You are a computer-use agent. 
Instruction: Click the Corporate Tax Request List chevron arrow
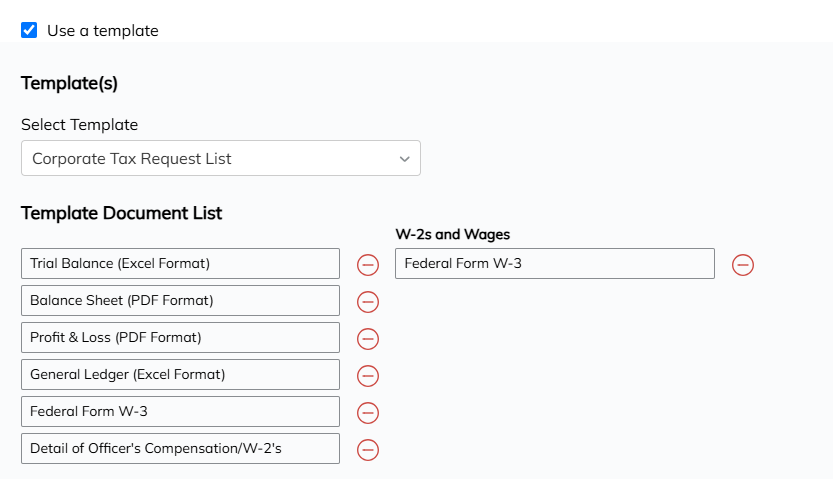coord(405,159)
